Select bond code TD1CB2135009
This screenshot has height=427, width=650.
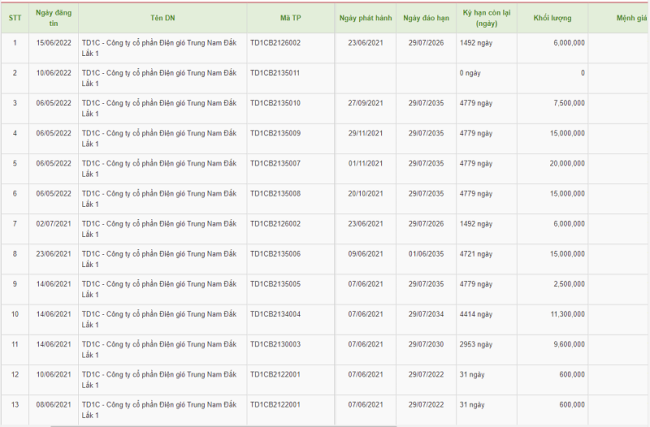[275, 133]
